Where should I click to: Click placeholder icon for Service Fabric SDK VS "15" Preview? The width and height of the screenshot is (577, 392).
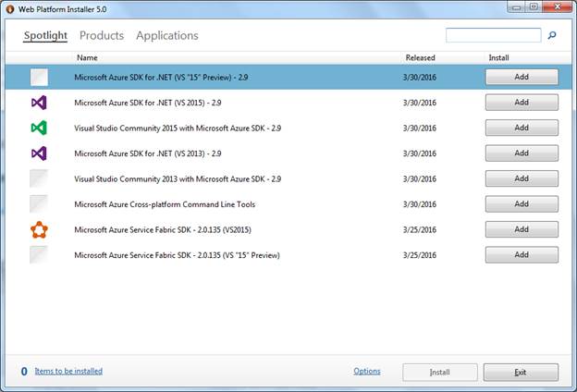coord(39,255)
